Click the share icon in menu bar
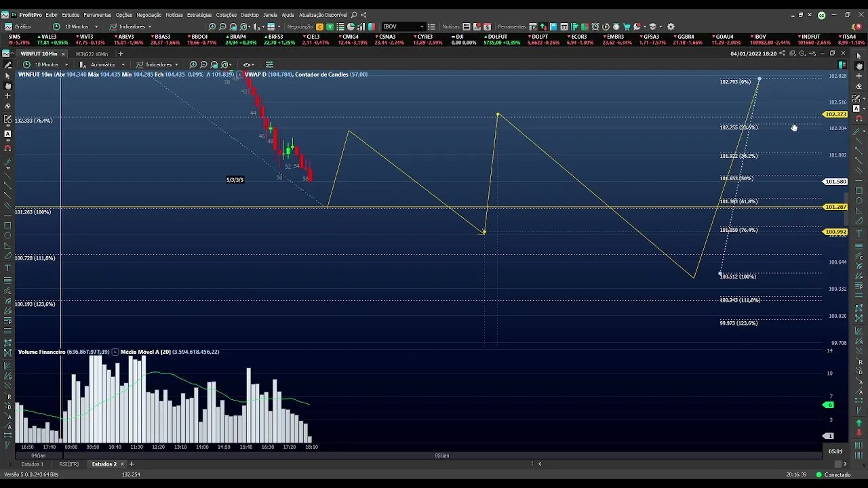Viewport: 868px width, 488px height. (x=363, y=14)
